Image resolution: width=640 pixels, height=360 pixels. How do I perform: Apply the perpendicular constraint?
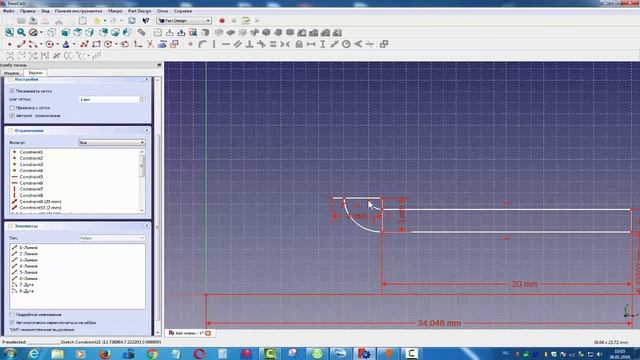249,44
